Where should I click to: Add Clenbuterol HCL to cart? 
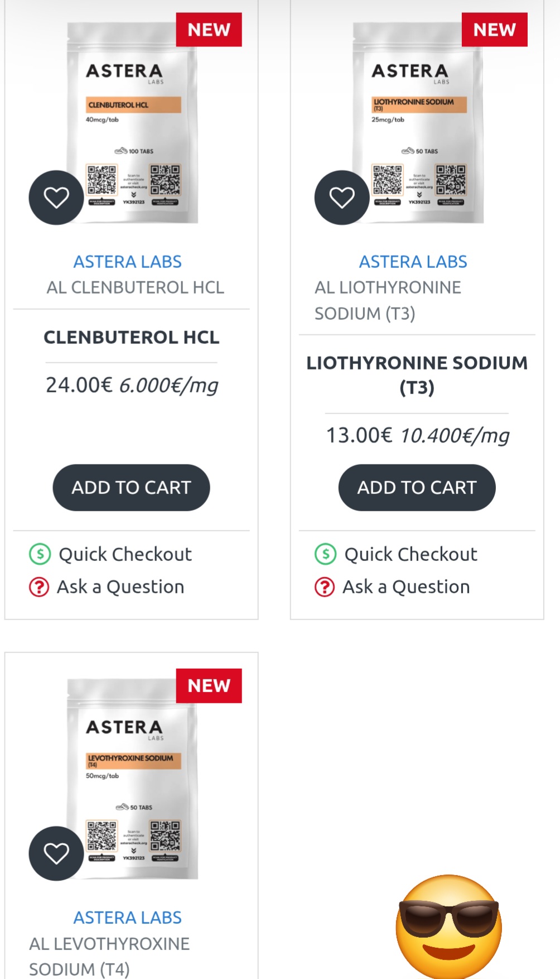click(x=131, y=487)
